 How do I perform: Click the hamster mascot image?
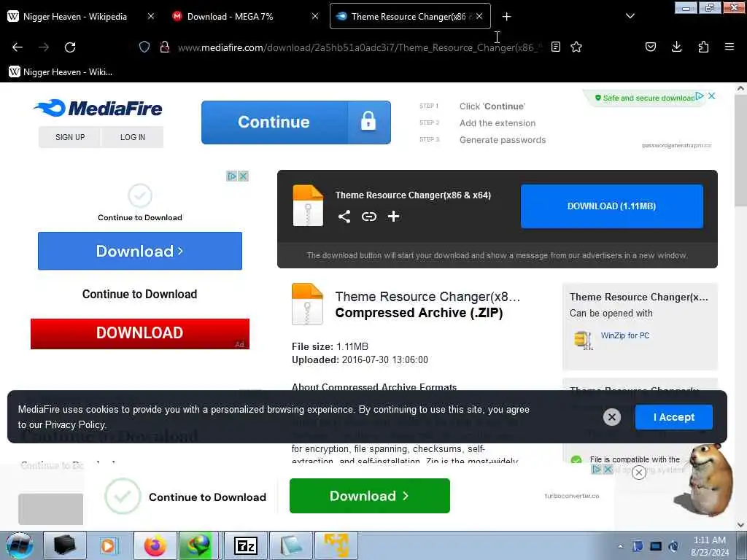pos(704,480)
